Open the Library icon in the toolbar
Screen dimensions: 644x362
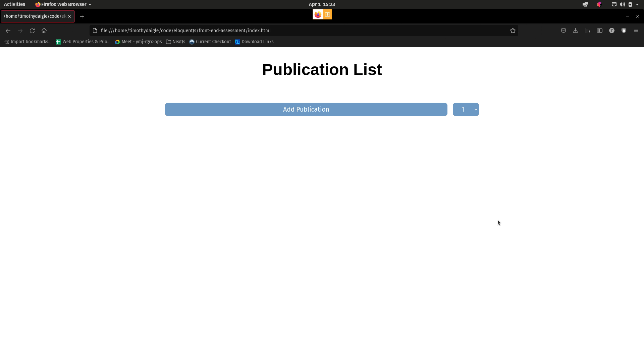[x=587, y=31]
